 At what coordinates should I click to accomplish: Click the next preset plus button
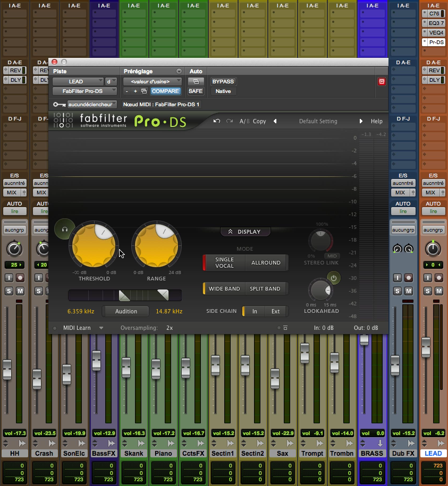[135, 91]
